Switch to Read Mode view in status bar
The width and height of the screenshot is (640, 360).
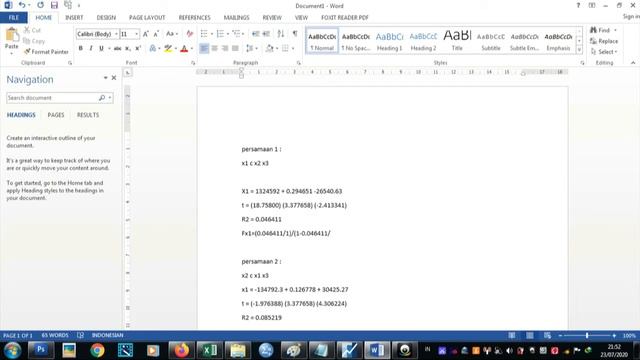coord(511,336)
